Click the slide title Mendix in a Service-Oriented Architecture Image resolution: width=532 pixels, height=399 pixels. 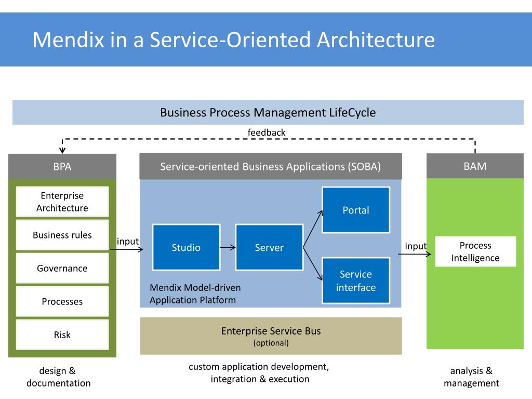233,39
